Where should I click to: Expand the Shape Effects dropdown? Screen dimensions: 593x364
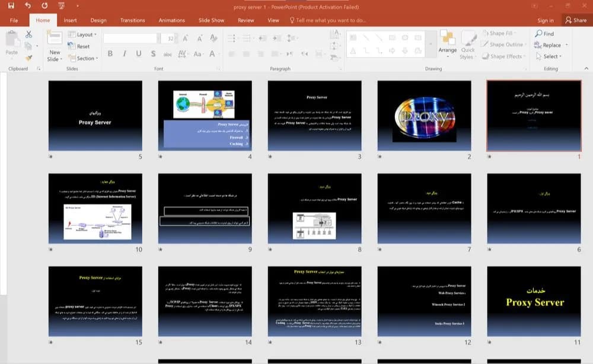coord(503,56)
